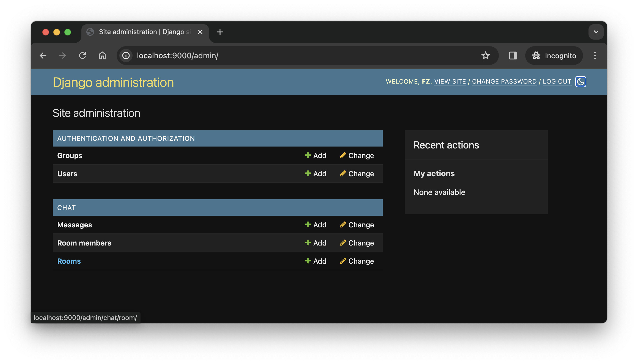This screenshot has height=364, width=638.
Task: Open the Incognito profile indicator
Action: click(554, 56)
